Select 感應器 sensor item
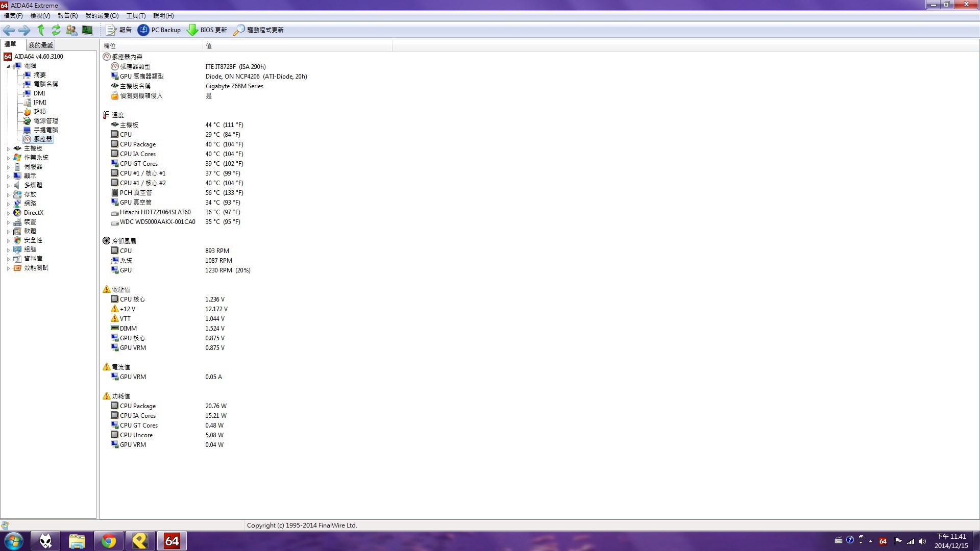This screenshot has height=551, width=980. (43, 139)
